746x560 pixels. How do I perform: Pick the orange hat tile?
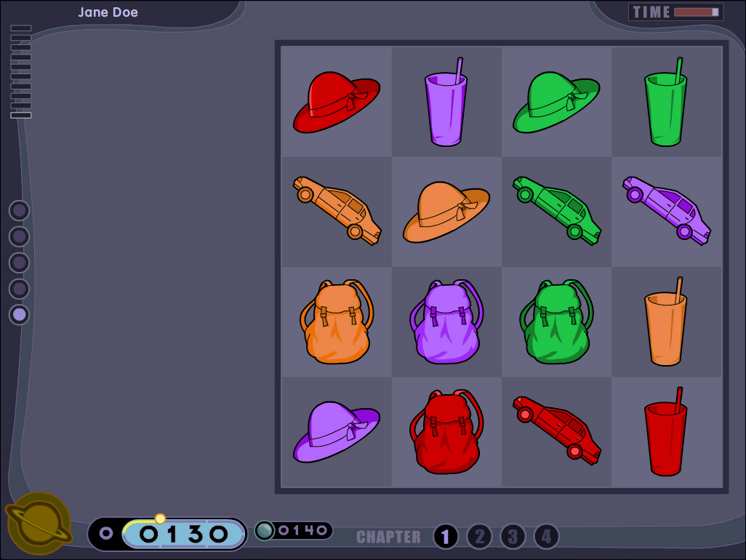click(x=446, y=212)
